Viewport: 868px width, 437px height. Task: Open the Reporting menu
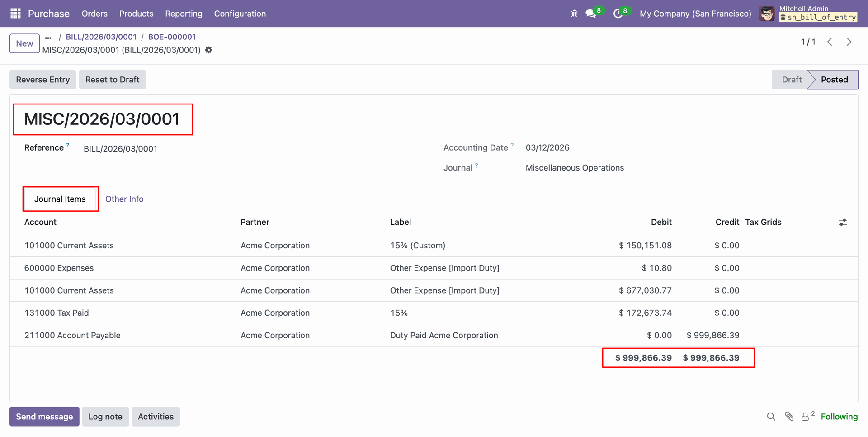coord(184,14)
